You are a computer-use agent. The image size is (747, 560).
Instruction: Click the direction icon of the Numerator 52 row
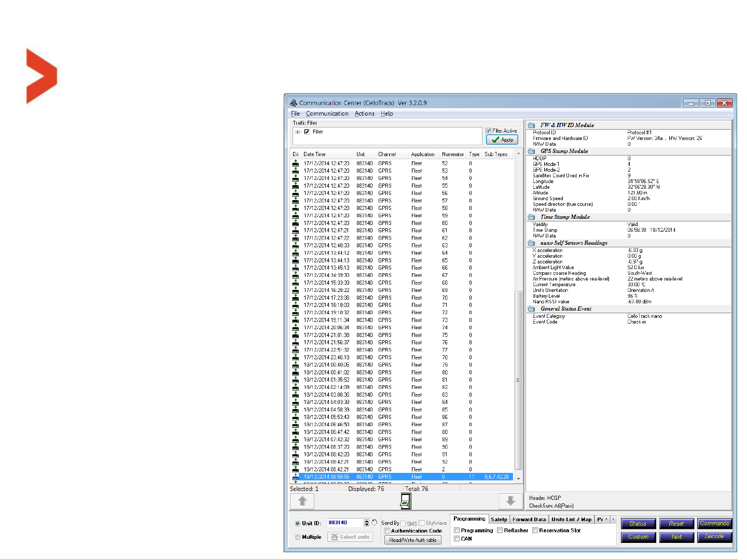(295, 163)
